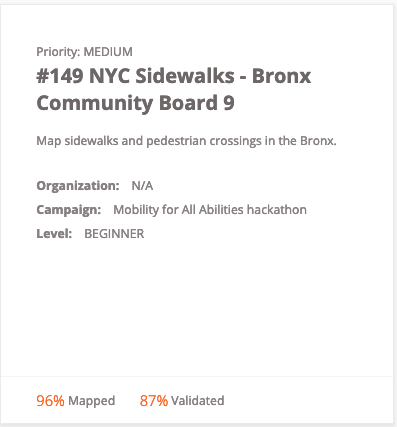Click 'Community Board 9' title line

tap(135, 103)
